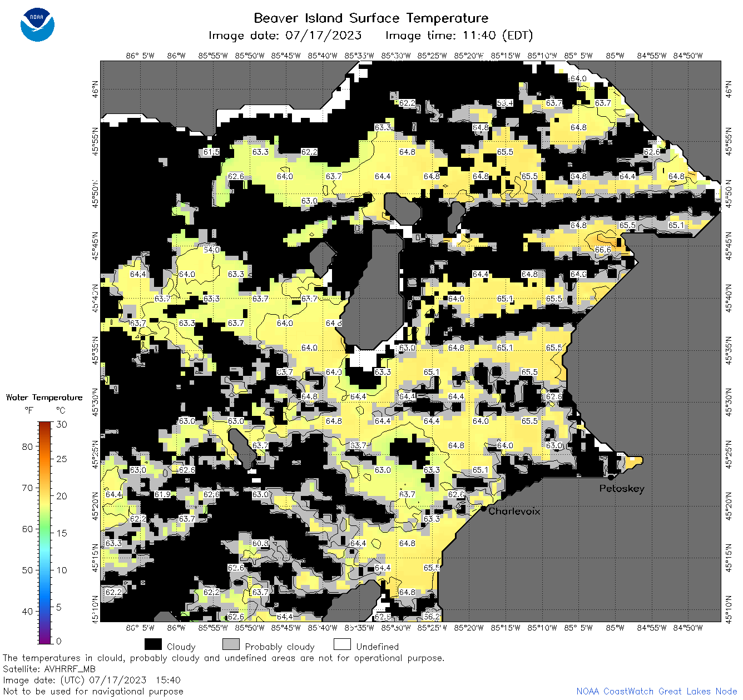Click the 30 Celsius tick label on the scale
The height and width of the screenshot is (700, 743).
pos(62,424)
